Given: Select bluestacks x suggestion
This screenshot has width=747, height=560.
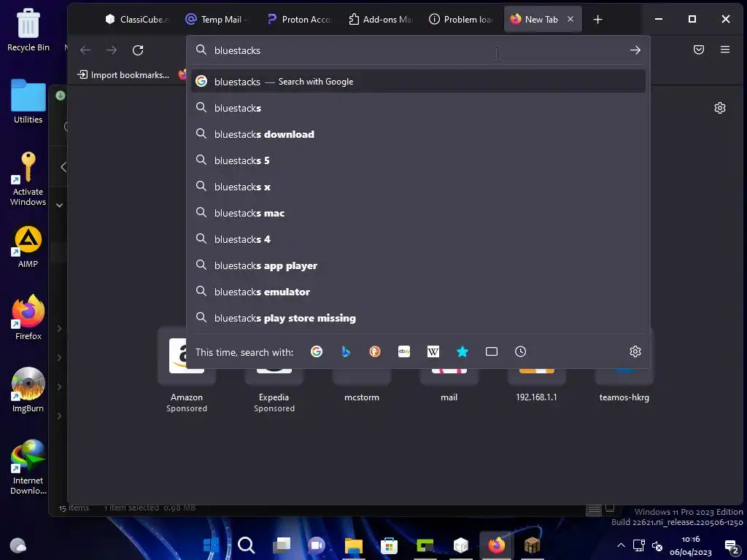Looking at the screenshot, I should [418, 187].
